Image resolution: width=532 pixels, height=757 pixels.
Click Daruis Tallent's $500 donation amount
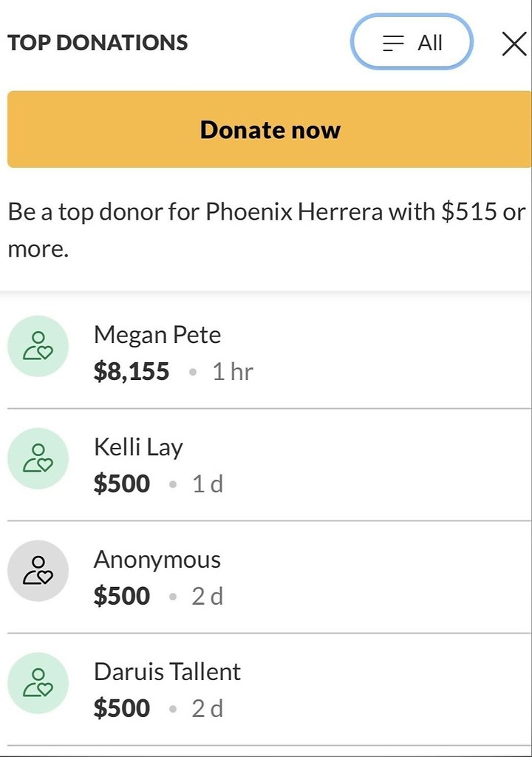point(122,708)
